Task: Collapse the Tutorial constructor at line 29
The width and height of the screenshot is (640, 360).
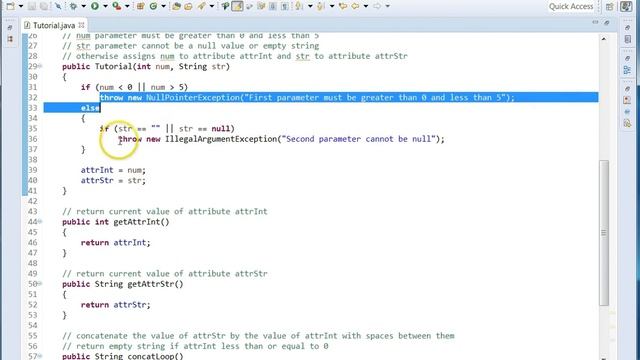Action: click(x=40, y=66)
